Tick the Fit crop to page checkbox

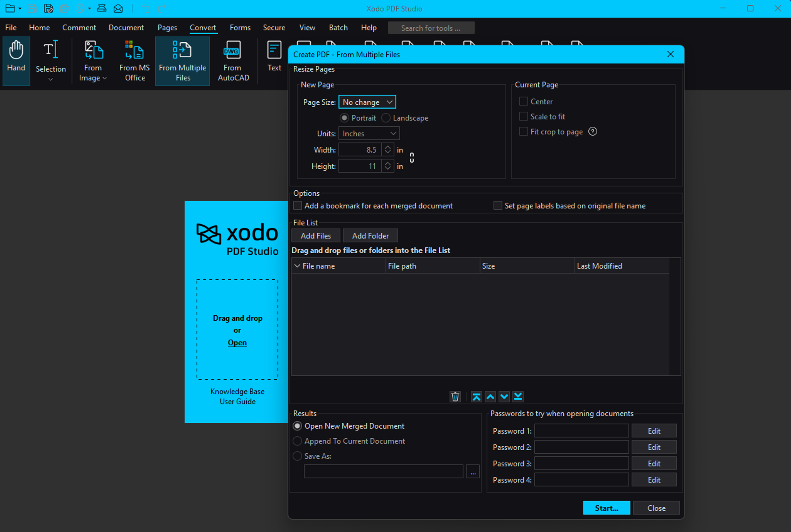pos(523,131)
